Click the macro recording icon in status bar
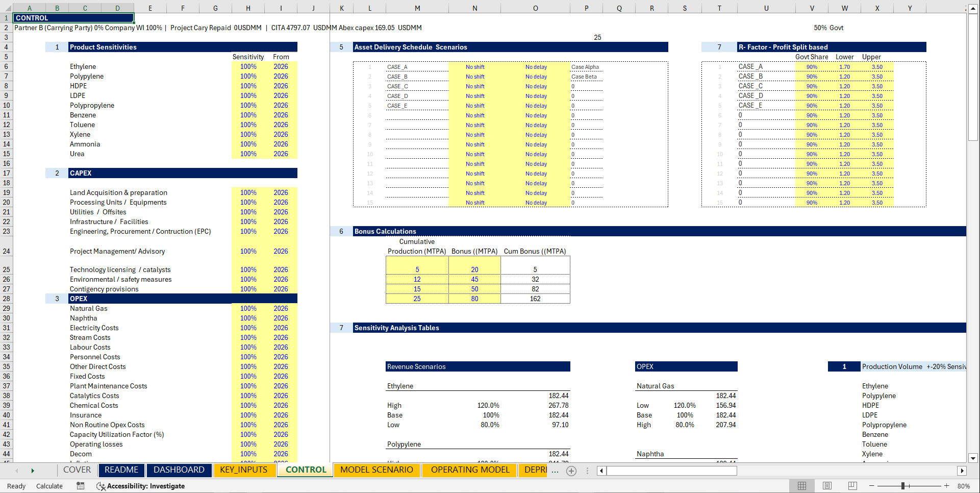The height and width of the screenshot is (493, 980). pyautogui.click(x=80, y=486)
